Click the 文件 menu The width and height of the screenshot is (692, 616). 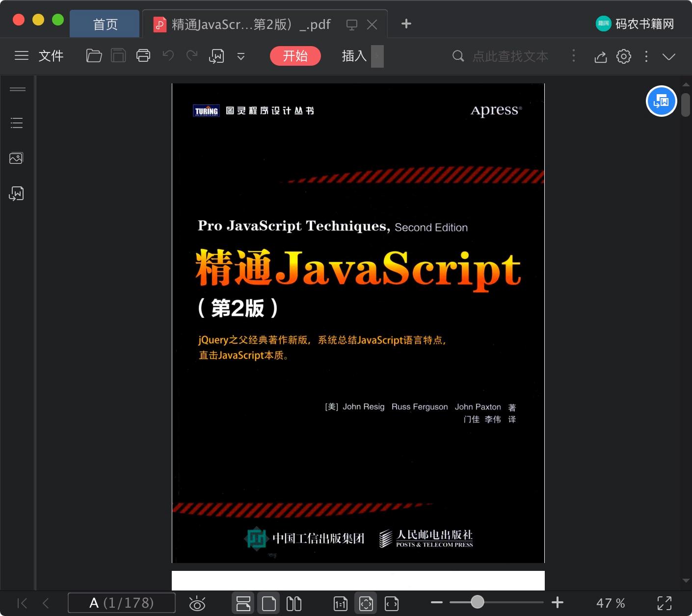(51, 56)
